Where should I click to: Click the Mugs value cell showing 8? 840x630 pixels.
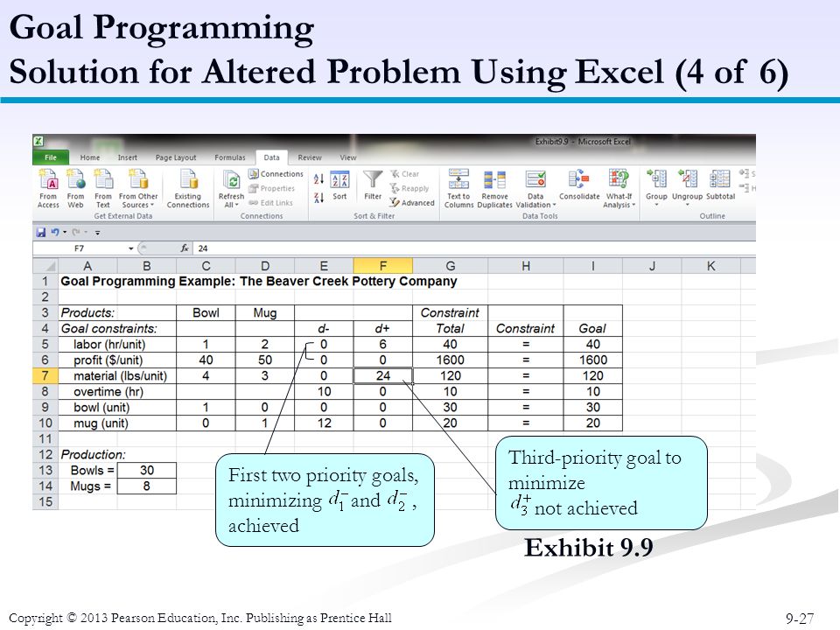pyautogui.click(x=147, y=486)
